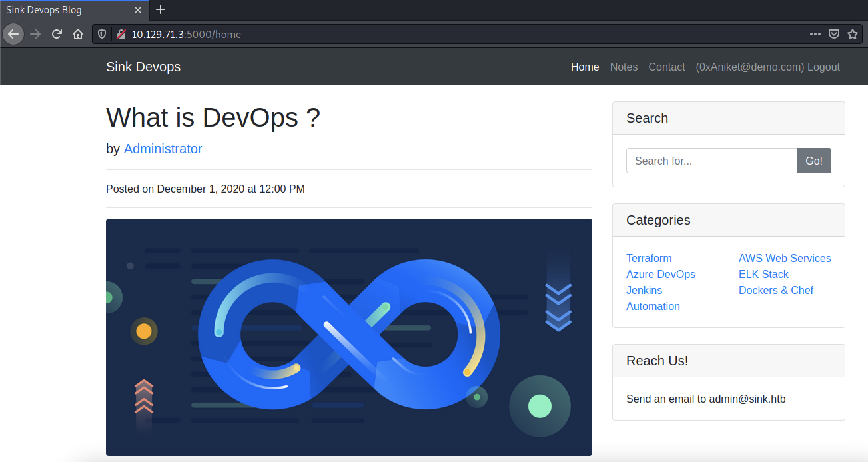Select the Sink Devops Blog tab
This screenshot has width=868, height=462.
coord(74,10)
